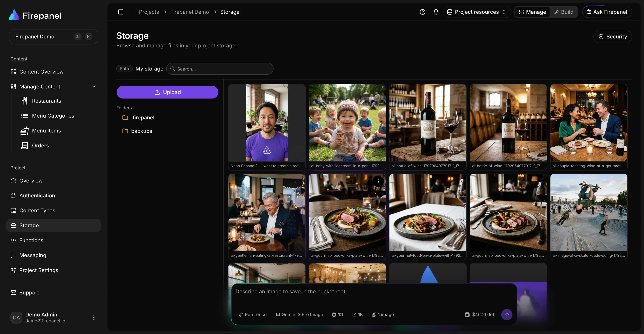Open the notifications bell icon
Viewport: 644px width, 334px height.
pos(436,12)
